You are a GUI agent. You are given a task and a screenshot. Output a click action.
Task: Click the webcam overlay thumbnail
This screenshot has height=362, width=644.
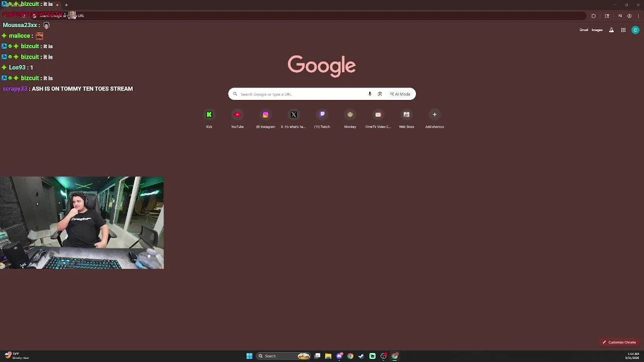click(82, 223)
